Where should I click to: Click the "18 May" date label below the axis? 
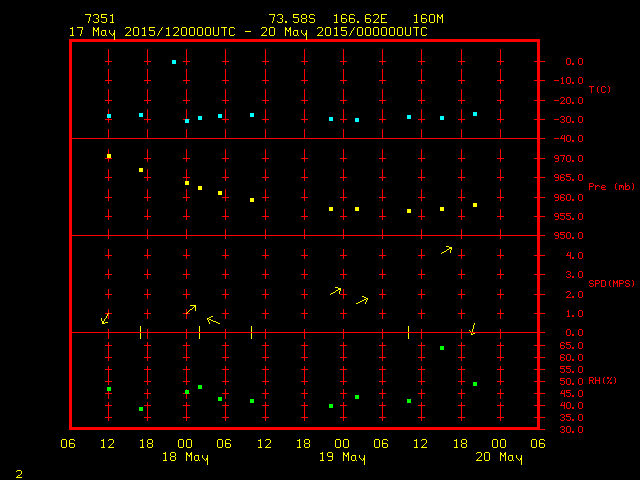pyautogui.click(x=185, y=458)
